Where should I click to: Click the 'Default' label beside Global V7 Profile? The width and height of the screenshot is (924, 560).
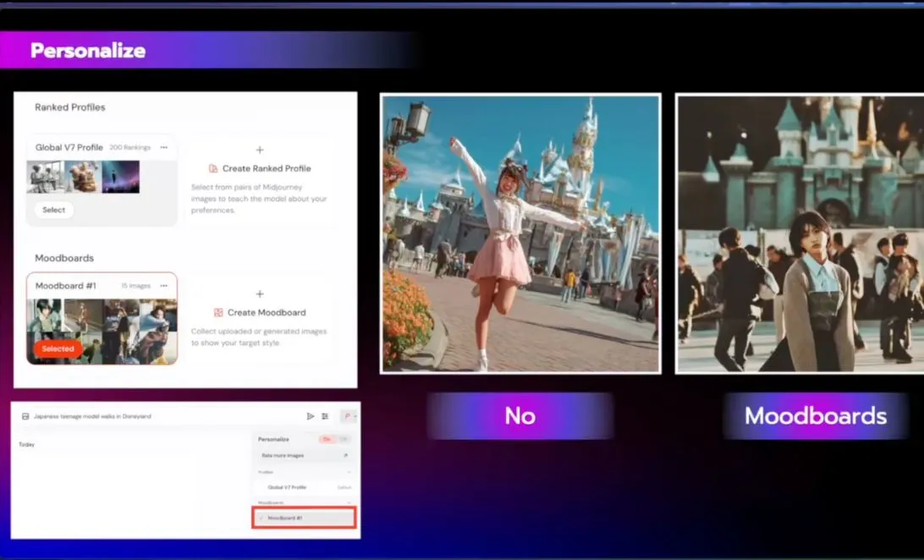pyautogui.click(x=344, y=487)
